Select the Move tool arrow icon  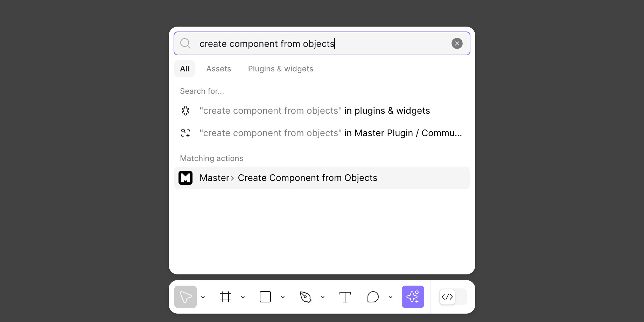[185, 297]
